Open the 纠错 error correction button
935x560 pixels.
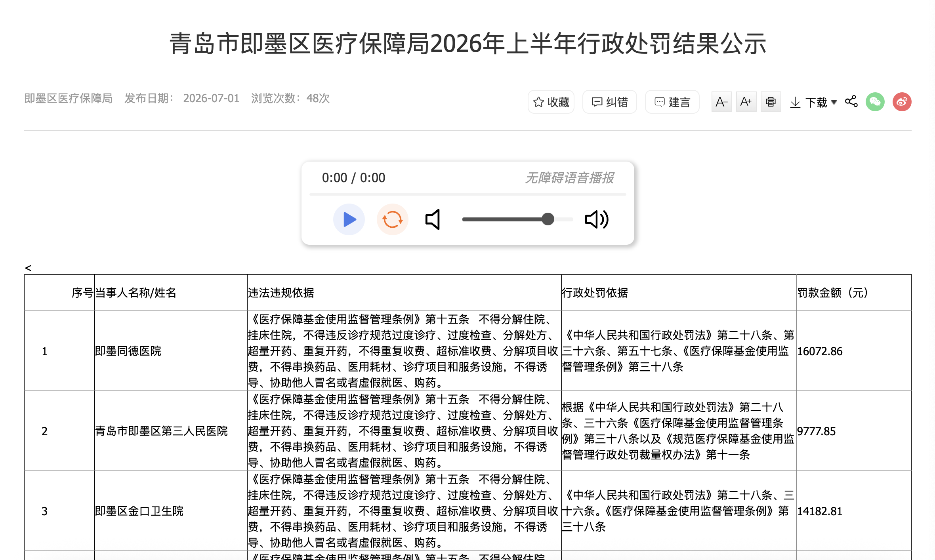(609, 102)
